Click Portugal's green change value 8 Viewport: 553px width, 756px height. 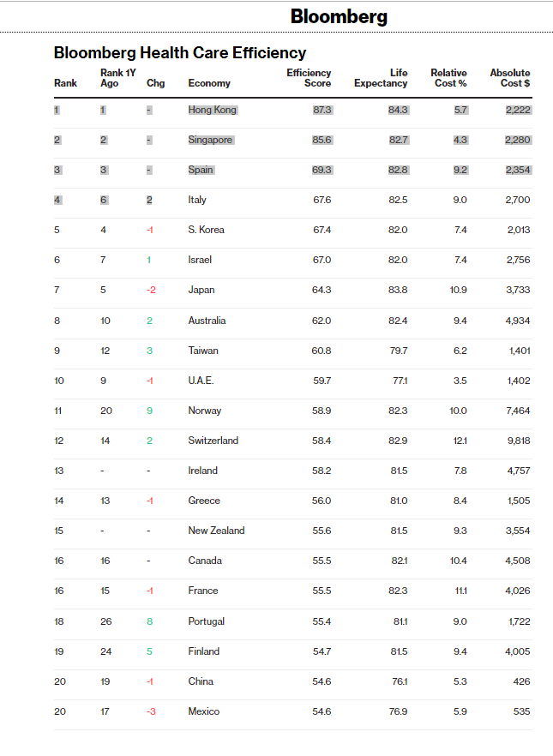(x=150, y=621)
